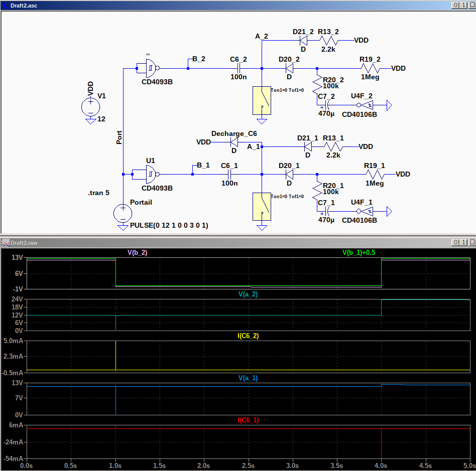Click the A_1 net label
This screenshot has width=476, height=471.
point(254,147)
